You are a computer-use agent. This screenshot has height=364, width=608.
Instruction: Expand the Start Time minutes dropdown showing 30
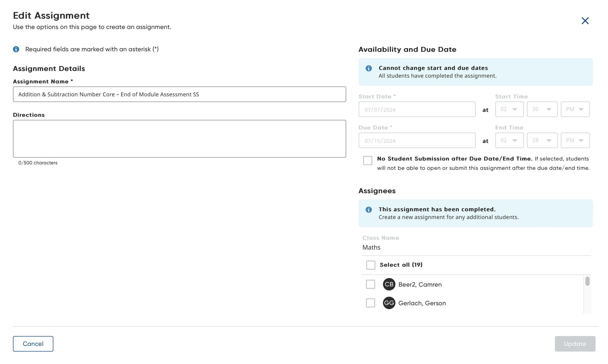point(542,109)
